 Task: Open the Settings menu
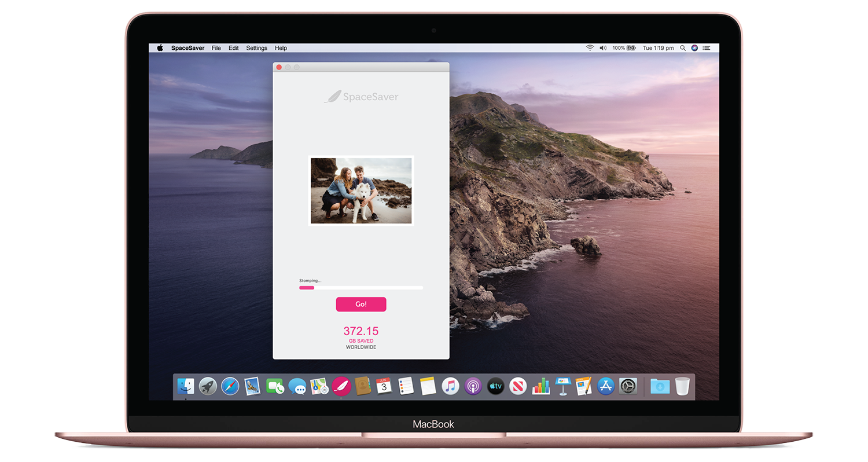point(256,48)
